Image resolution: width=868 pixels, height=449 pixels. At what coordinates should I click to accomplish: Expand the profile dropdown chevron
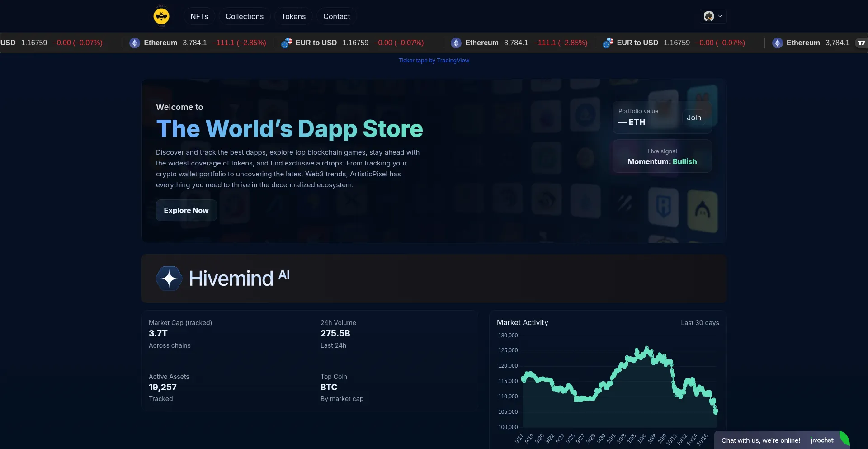(720, 16)
